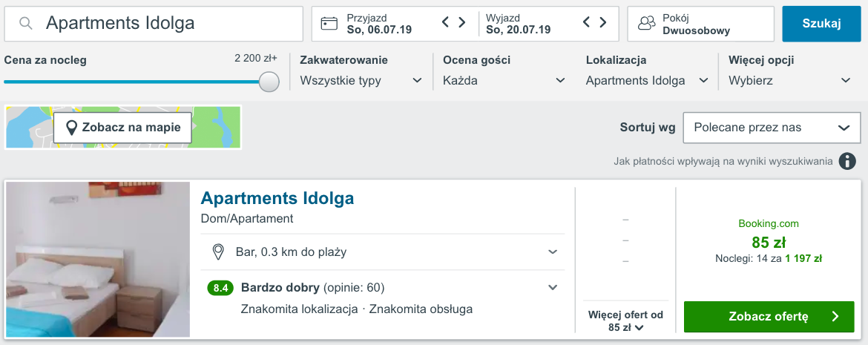
Task: Go to previous check-in date arrow
Action: [x=446, y=22]
